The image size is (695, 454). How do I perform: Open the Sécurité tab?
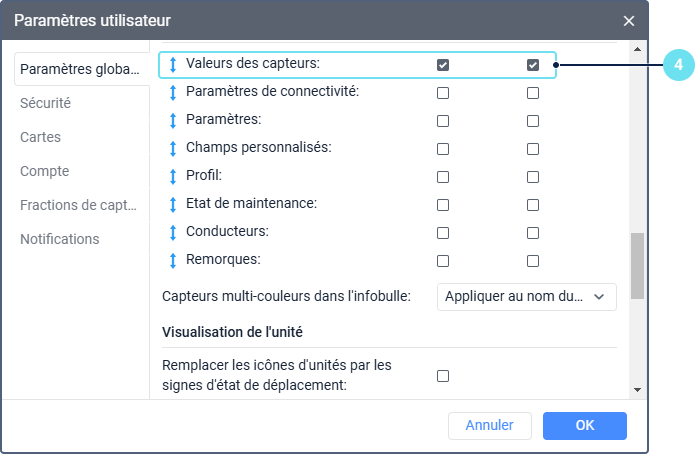(x=45, y=103)
